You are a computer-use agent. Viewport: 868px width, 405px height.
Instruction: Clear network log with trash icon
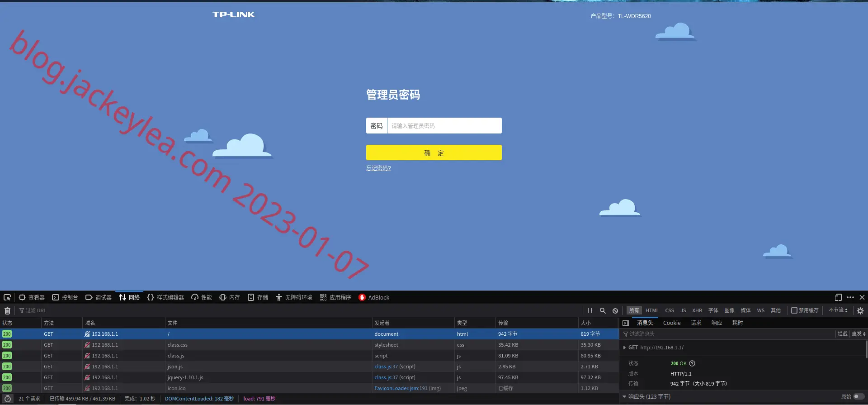pyautogui.click(x=7, y=310)
